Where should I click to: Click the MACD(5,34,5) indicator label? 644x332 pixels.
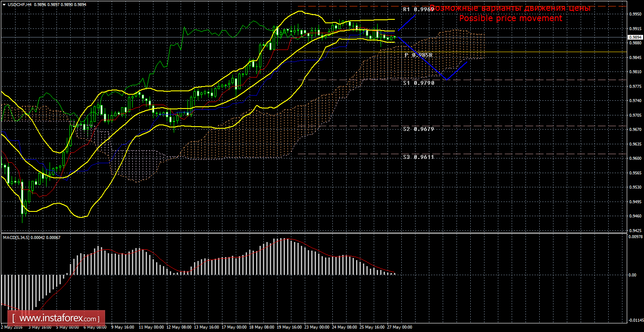[x=16, y=237]
